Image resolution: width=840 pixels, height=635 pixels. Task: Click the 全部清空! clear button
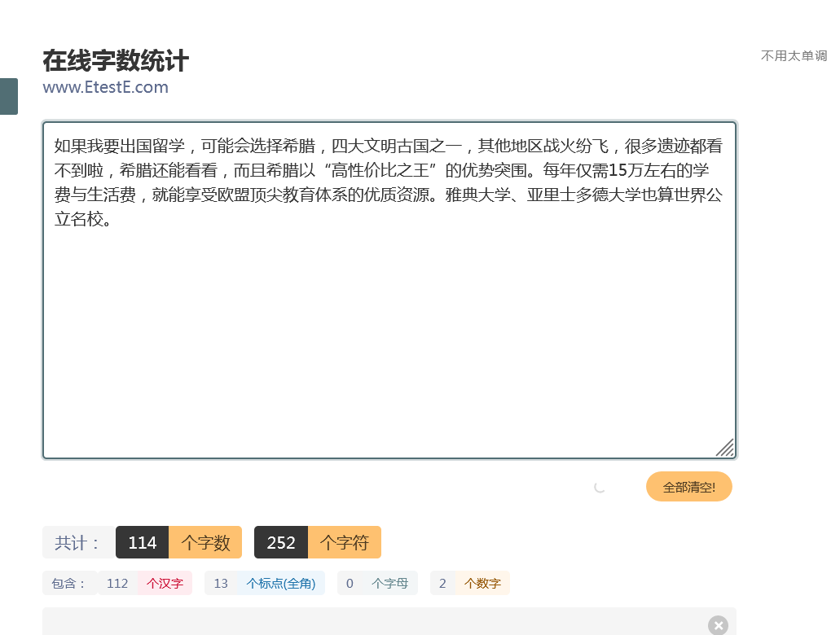point(689,487)
